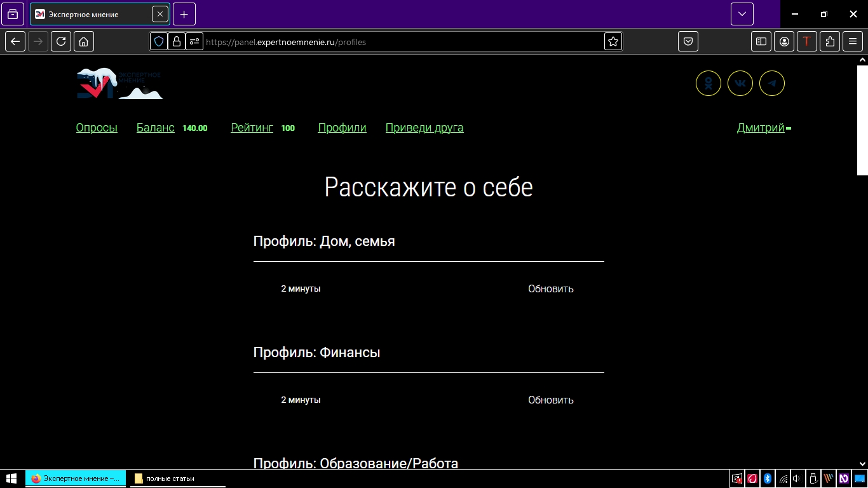Click the rating value 100
The width and height of the screenshot is (868, 488).
tap(288, 128)
